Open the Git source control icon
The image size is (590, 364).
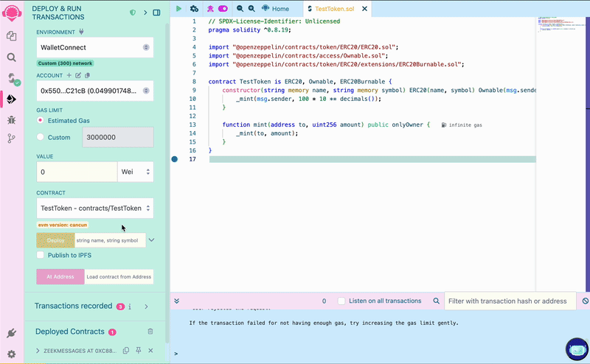coord(11,139)
